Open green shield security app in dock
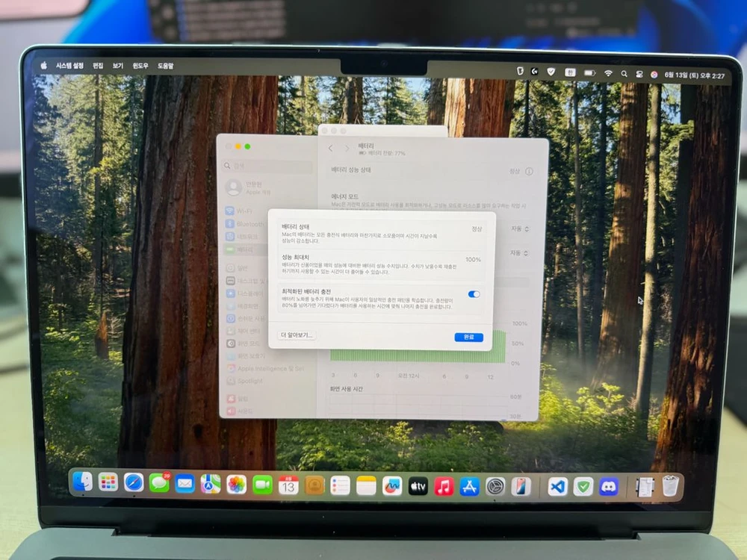The image size is (747, 560). pyautogui.click(x=583, y=487)
